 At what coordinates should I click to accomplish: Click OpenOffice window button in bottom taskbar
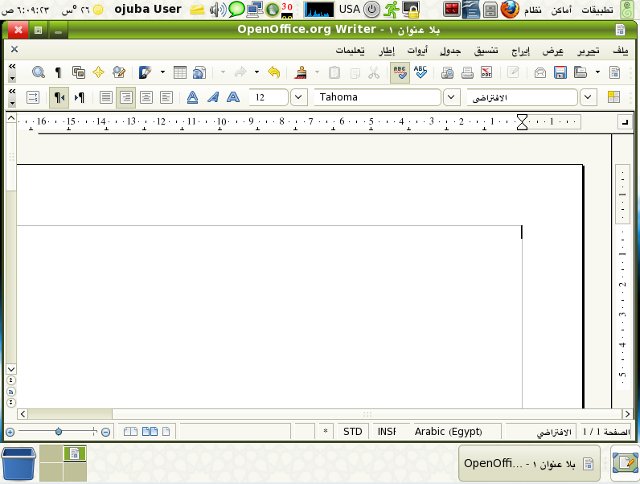[529, 464]
